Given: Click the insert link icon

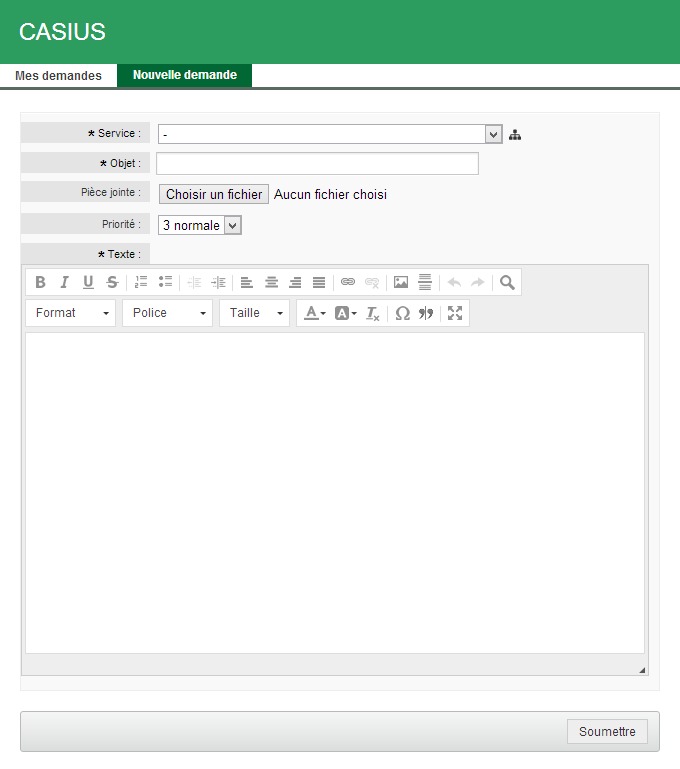Looking at the screenshot, I should point(348,283).
